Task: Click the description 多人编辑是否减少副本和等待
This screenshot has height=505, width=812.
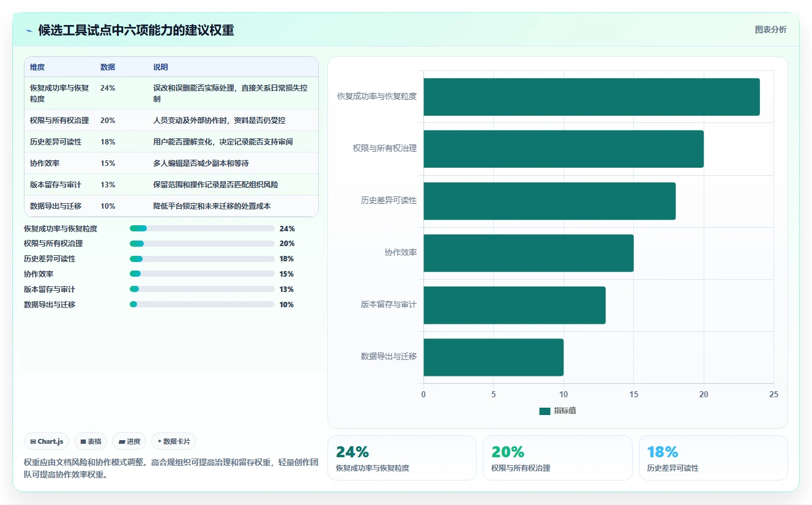Action: click(201, 163)
